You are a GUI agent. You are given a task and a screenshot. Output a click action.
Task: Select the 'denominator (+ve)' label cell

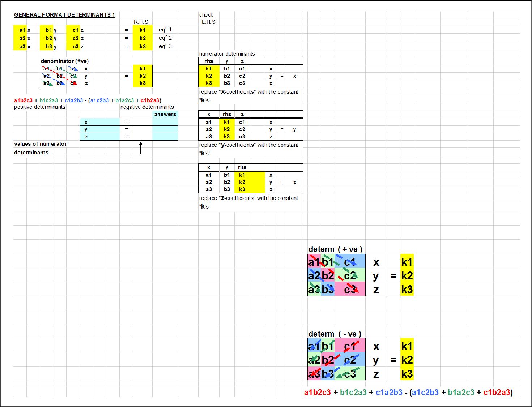(64, 61)
